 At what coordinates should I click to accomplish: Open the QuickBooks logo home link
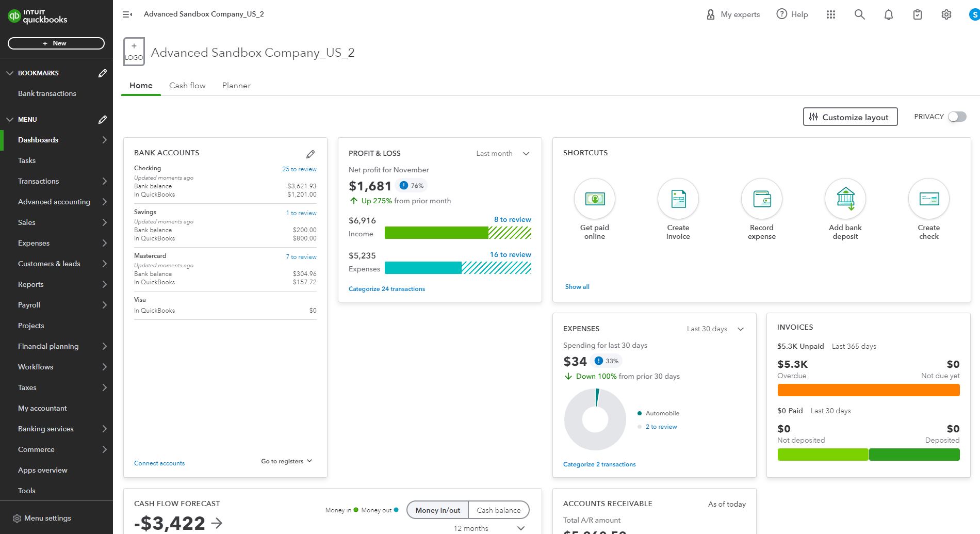coord(38,17)
